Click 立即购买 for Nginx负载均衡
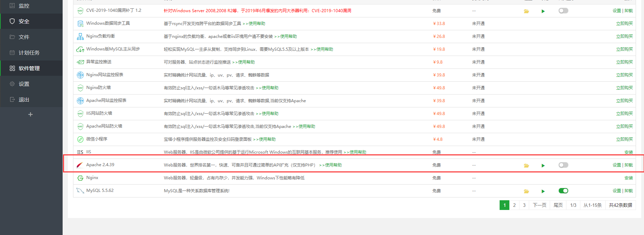Image resolution: width=644 pixels, height=235 pixels. tap(625, 37)
